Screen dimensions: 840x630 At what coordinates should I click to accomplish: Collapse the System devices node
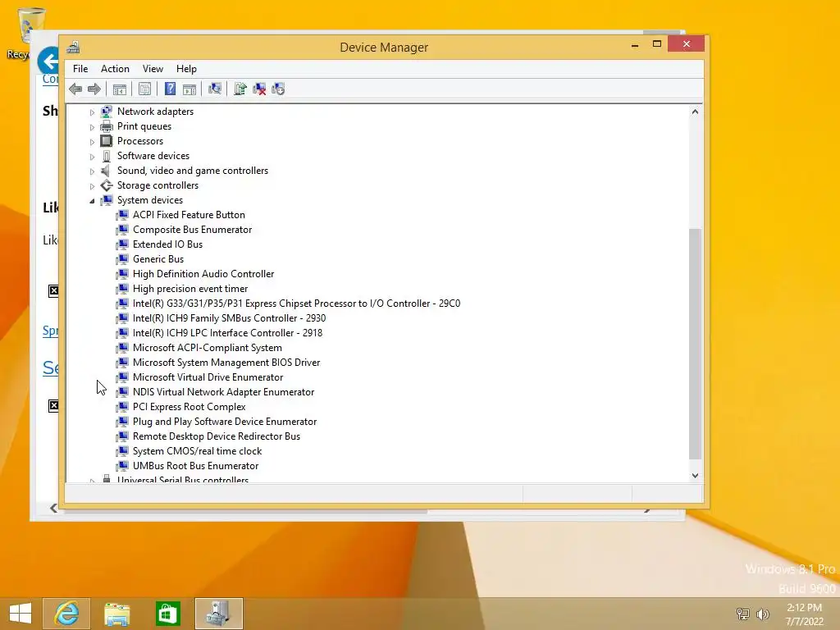(x=92, y=200)
